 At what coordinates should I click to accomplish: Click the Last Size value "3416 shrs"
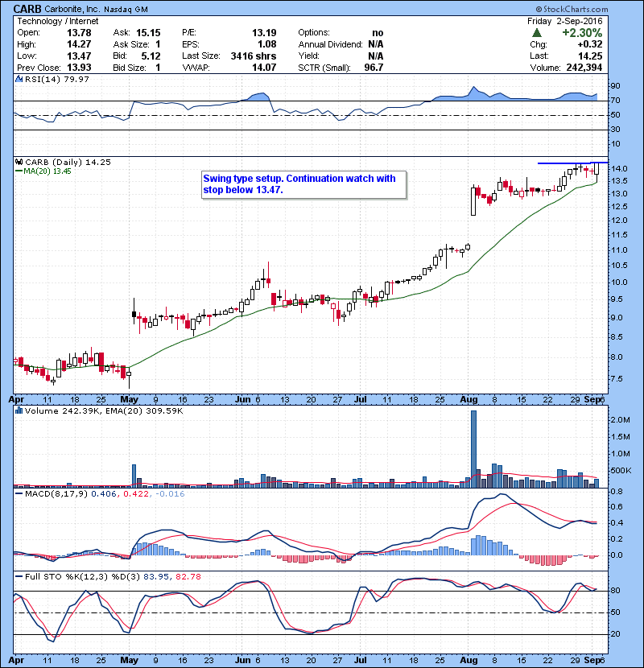point(254,56)
